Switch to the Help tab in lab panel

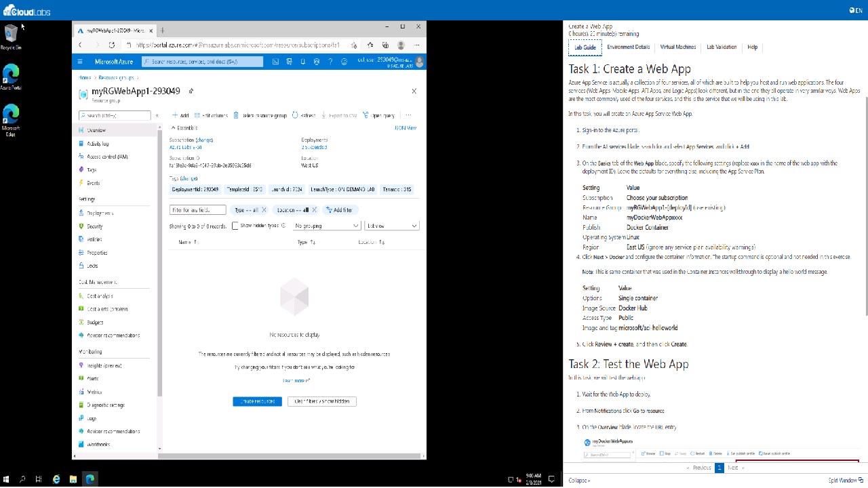753,47
